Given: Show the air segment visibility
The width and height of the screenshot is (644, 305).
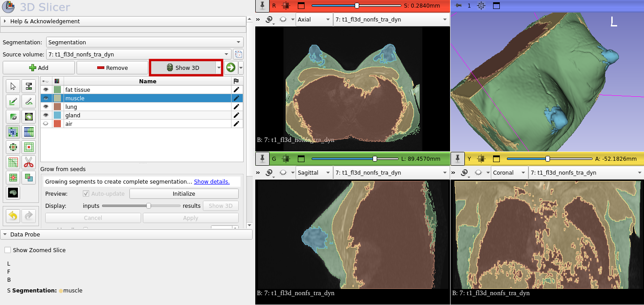Looking at the screenshot, I should tap(46, 124).
